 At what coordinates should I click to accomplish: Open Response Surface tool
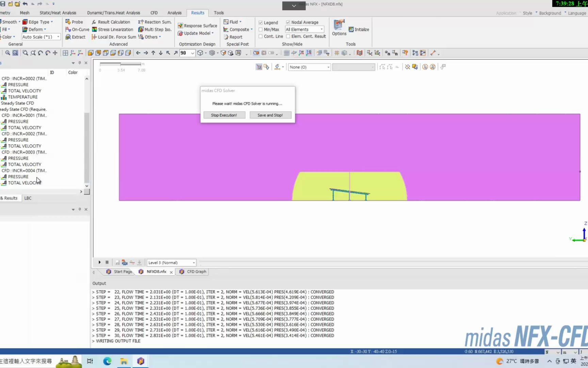tap(197, 26)
